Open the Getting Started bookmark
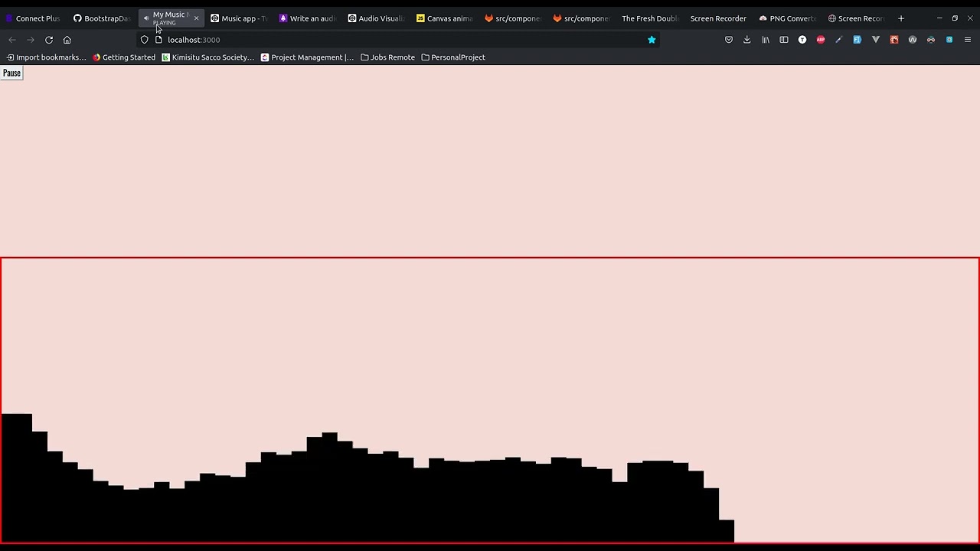 124,57
